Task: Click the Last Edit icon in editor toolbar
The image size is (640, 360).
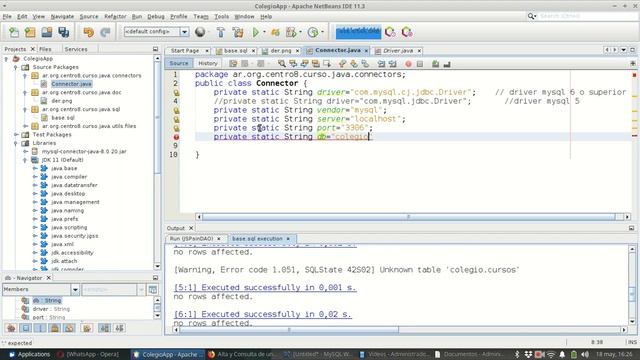Action: [233, 64]
